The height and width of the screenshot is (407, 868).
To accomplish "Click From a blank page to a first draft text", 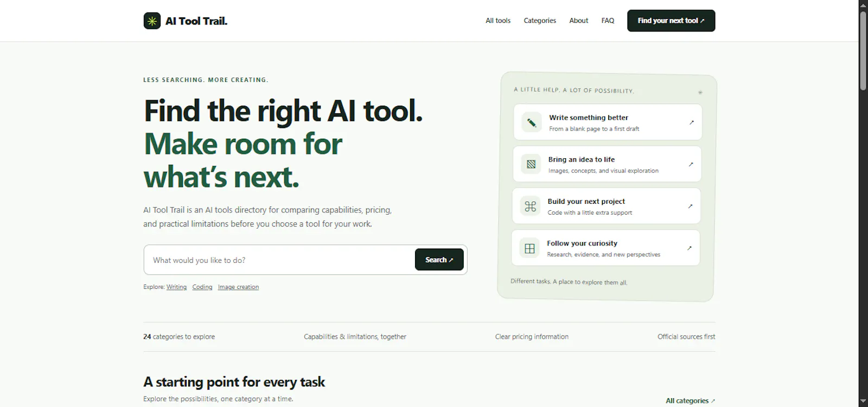I will (594, 129).
